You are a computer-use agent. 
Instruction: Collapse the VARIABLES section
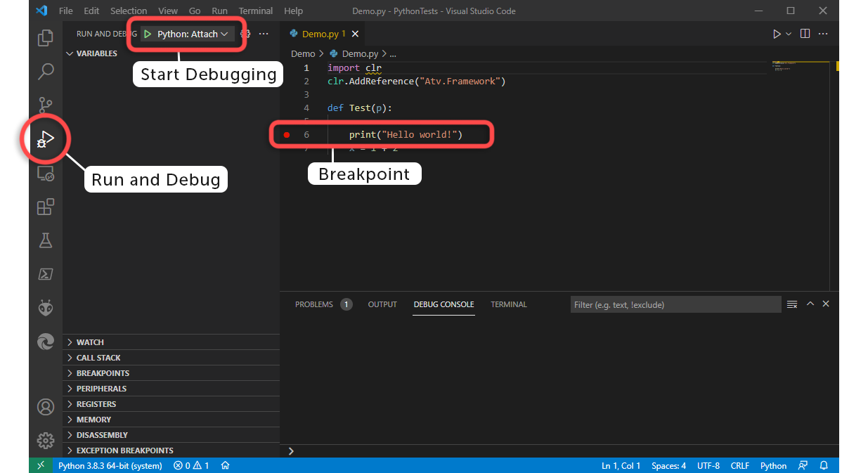tap(171, 53)
